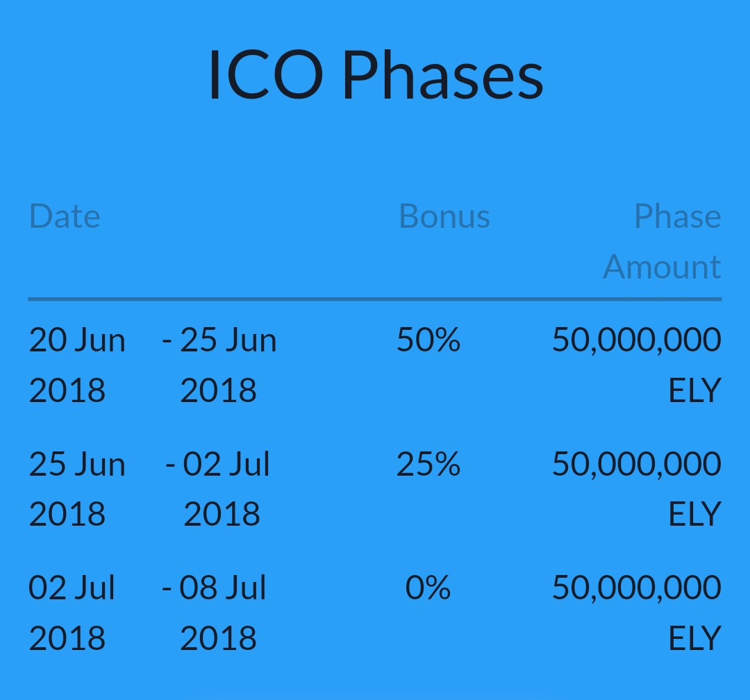
Task: Click the 20 Jun 2018 start date
Action: click(x=77, y=365)
